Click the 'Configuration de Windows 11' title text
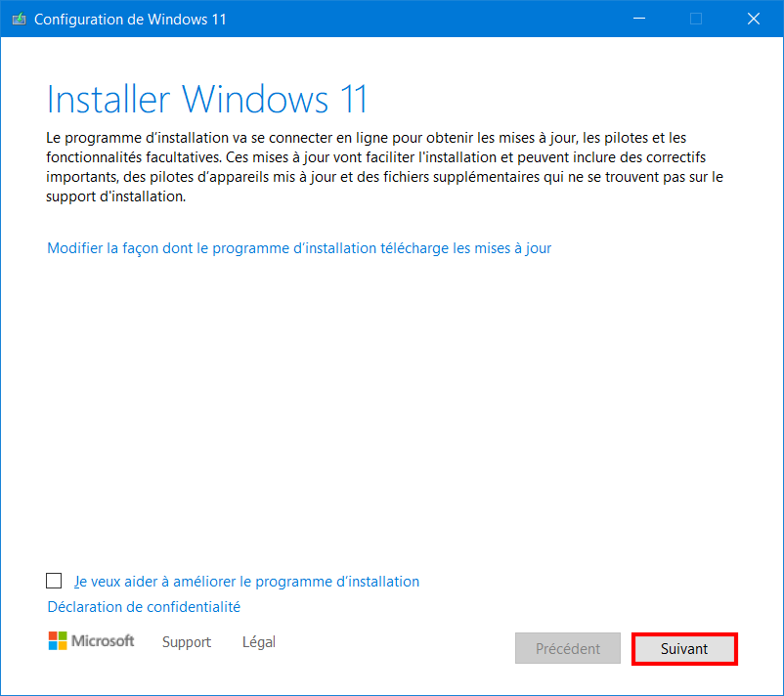The image size is (784, 696). pyautogui.click(x=130, y=19)
